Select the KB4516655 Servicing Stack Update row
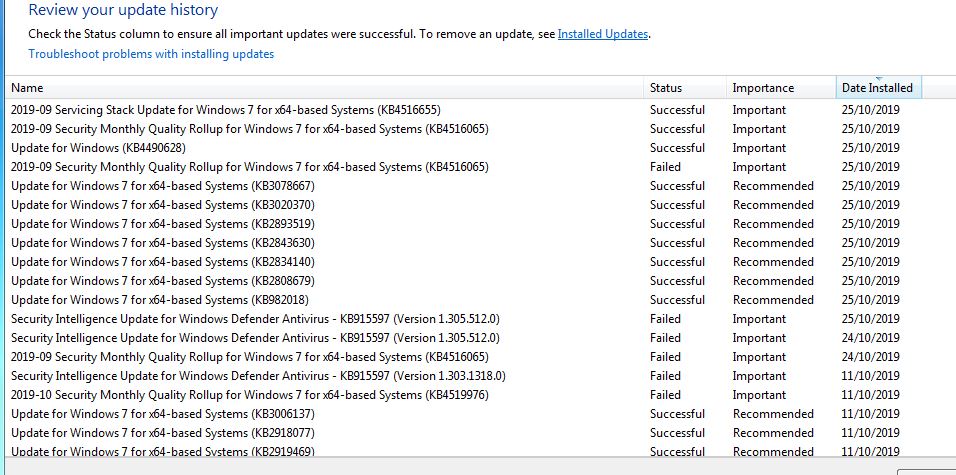956x475 pixels. pyautogui.click(x=225, y=110)
